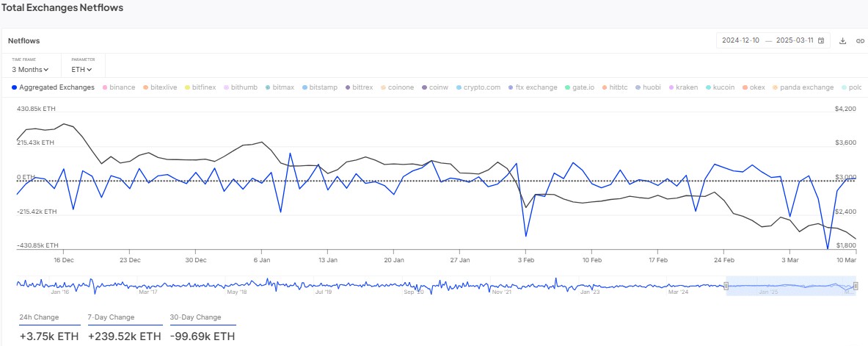
Task: Click the end date 2025-03-11 field
Action: coord(795,41)
